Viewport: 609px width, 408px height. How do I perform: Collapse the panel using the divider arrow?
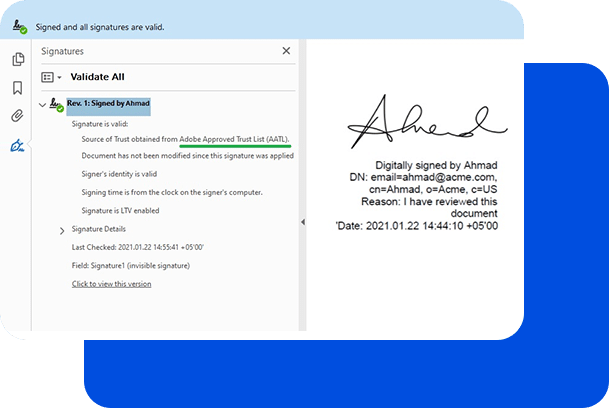click(x=303, y=222)
